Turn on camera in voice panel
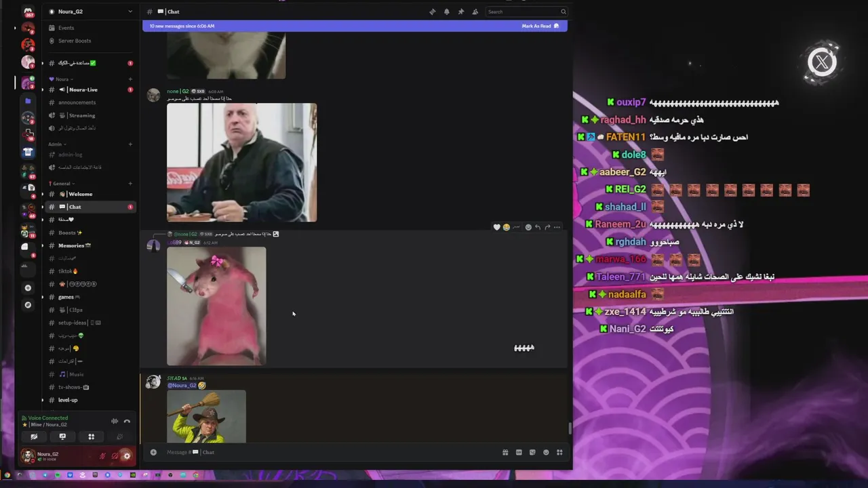The height and width of the screenshot is (488, 868). point(34,436)
